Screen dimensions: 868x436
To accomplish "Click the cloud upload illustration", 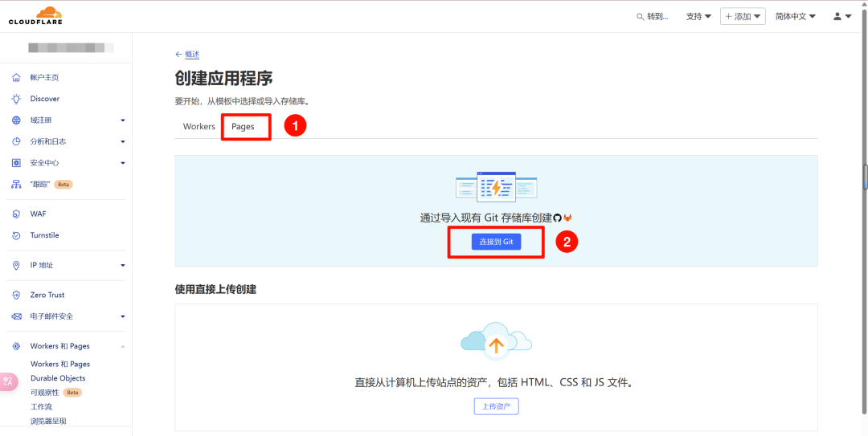I will (x=496, y=341).
